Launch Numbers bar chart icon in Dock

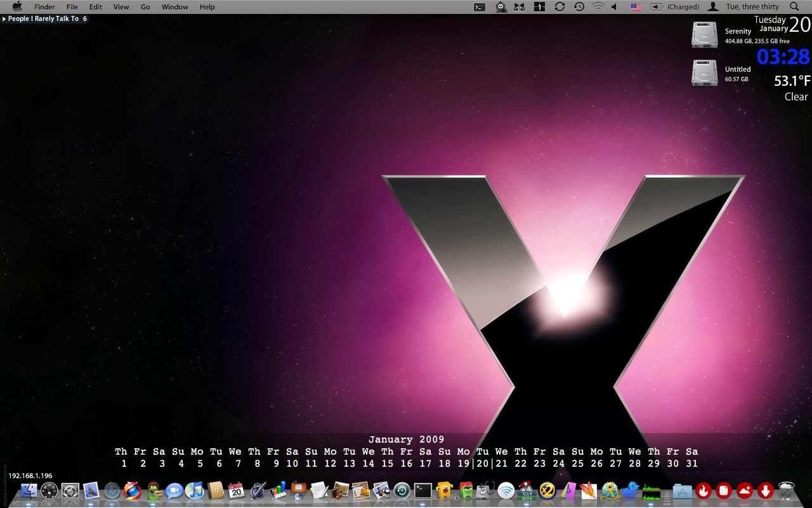(x=278, y=490)
